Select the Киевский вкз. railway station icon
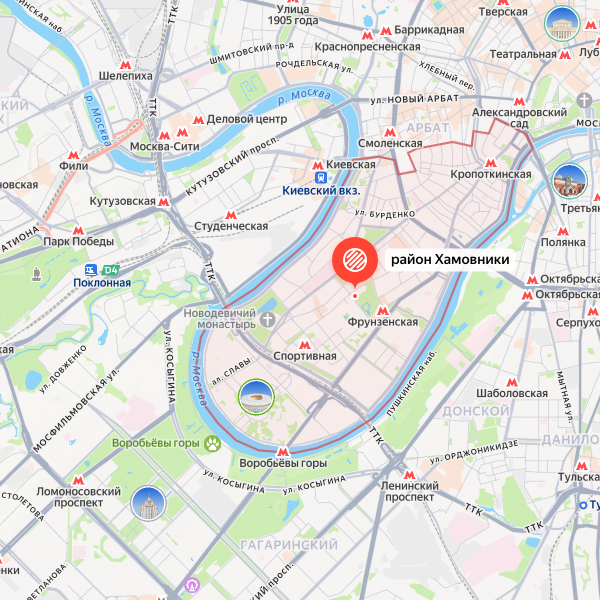This screenshot has width=600, height=600. point(320,178)
